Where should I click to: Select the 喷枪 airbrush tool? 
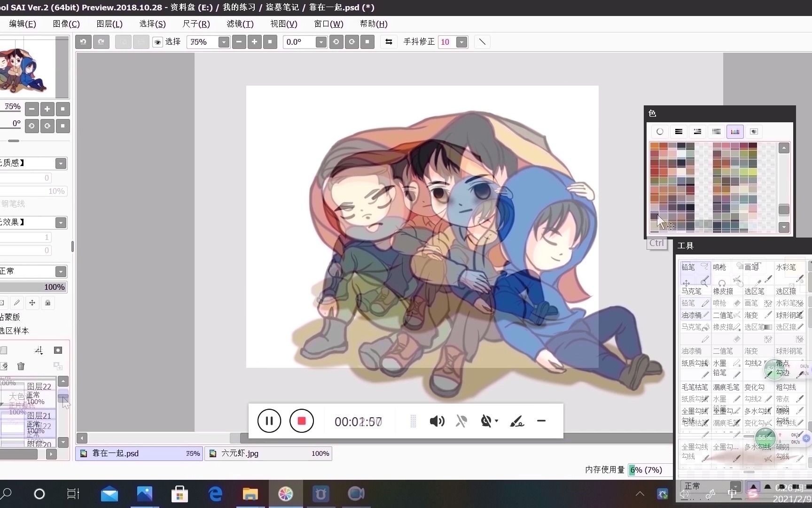[726, 273]
